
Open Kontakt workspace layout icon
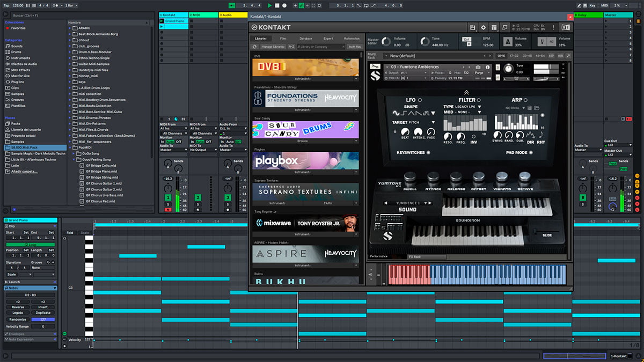tap(494, 27)
